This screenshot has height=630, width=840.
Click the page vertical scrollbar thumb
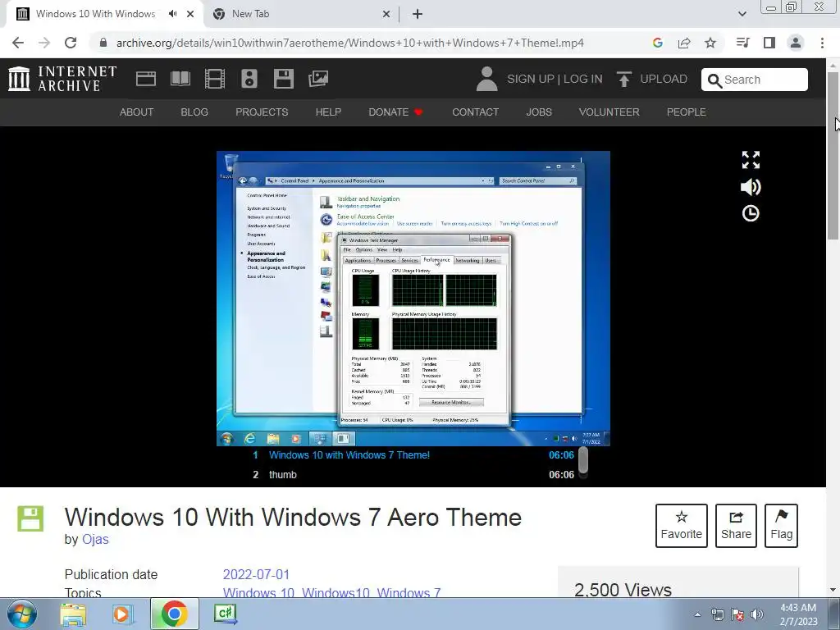click(833, 155)
